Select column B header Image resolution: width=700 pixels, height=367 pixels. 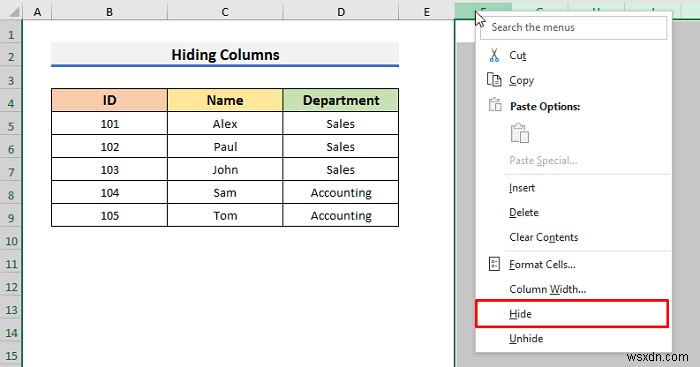(109, 12)
